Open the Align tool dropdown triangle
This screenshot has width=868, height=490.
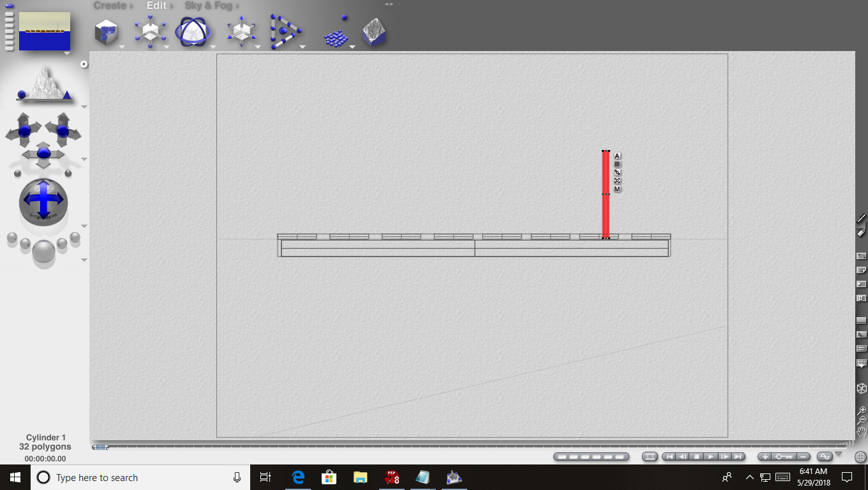(x=303, y=47)
